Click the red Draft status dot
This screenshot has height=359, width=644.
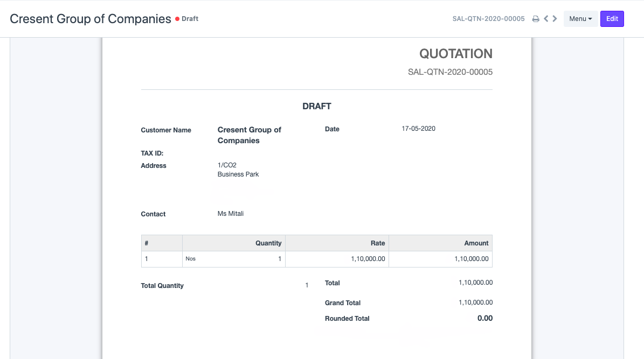[x=177, y=19]
